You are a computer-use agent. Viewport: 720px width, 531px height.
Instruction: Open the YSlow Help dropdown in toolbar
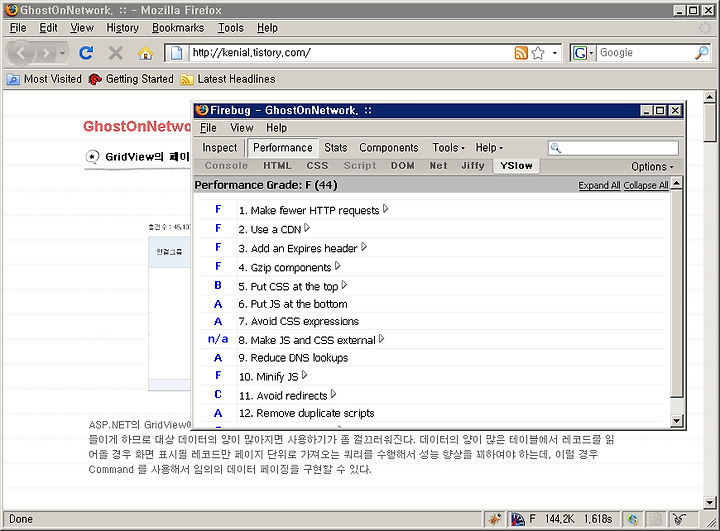tap(489, 148)
